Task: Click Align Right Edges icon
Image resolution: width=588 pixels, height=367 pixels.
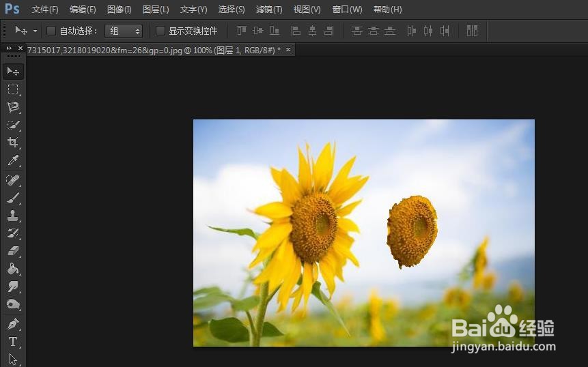Action: pos(329,31)
